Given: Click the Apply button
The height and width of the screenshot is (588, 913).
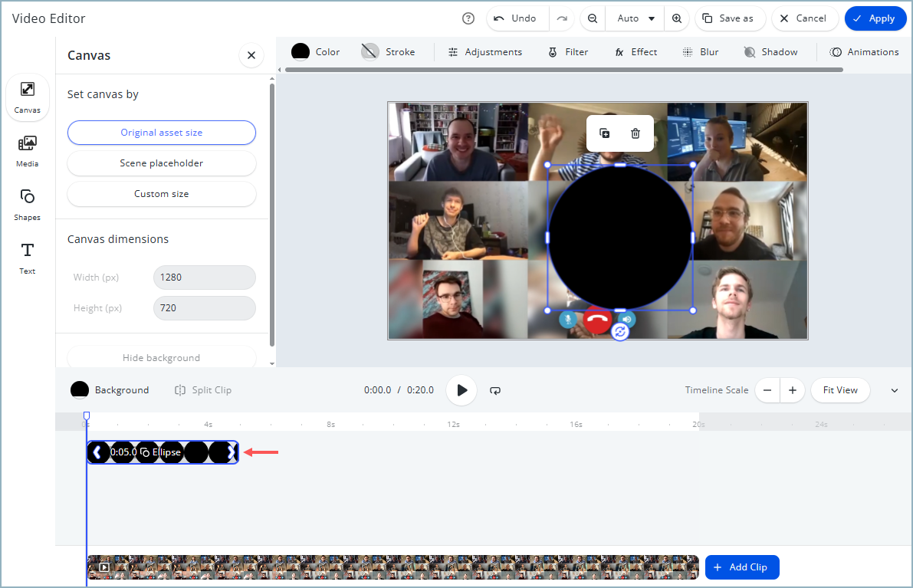Looking at the screenshot, I should [875, 18].
